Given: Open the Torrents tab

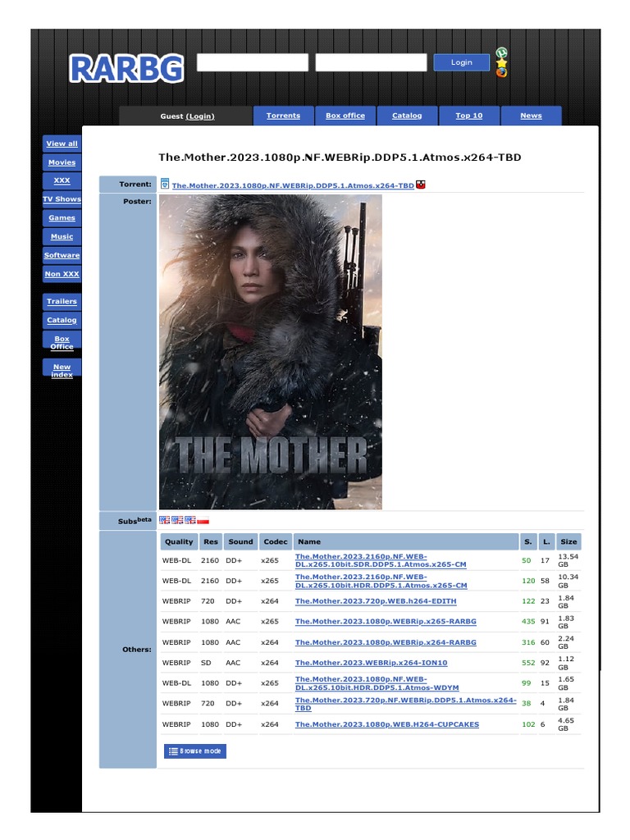Looking at the screenshot, I should pos(283,115).
